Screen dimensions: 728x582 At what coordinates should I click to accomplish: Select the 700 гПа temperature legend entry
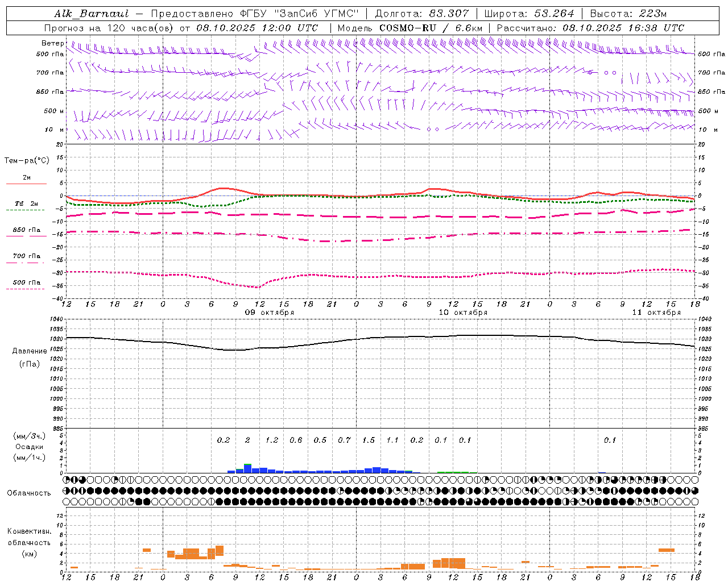pos(27,256)
